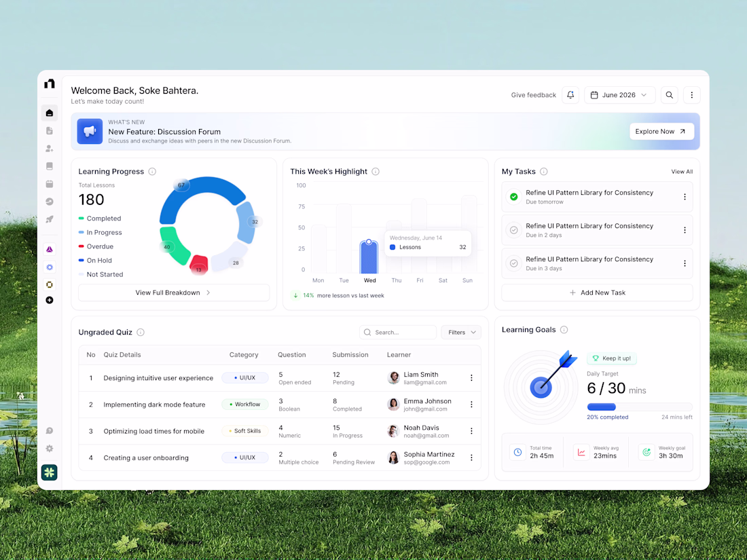Open options menu for Liam Smith row

[x=472, y=378]
